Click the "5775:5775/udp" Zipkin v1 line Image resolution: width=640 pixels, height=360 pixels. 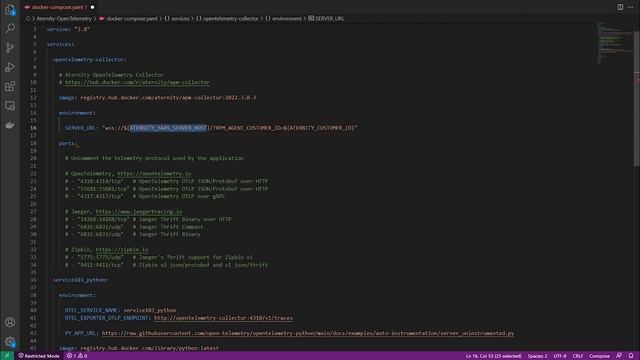(x=159, y=258)
